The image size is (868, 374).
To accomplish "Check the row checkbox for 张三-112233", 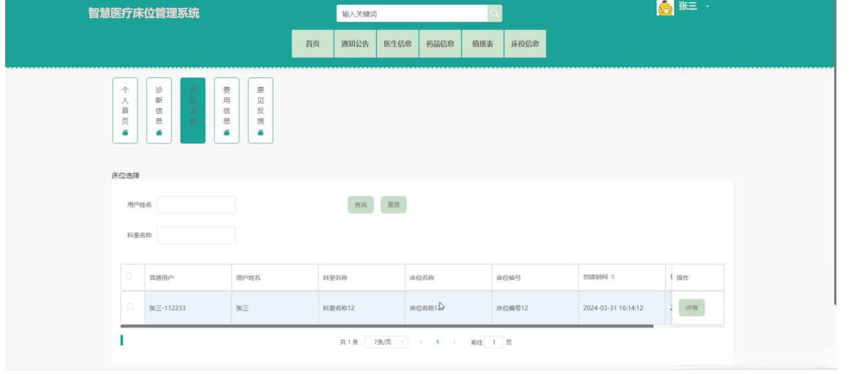I will [x=130, y=307].
